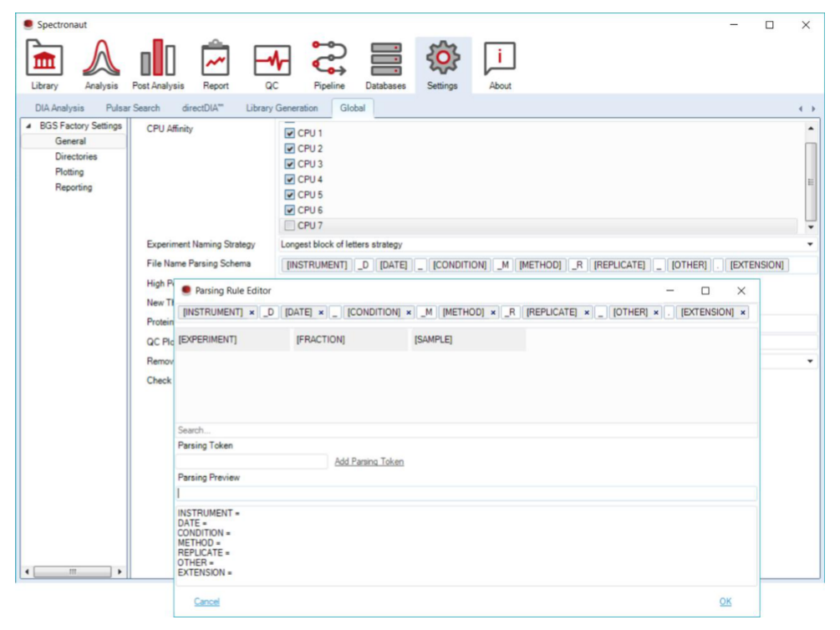Switch to the Library Generation tab
This screenshot has height=630, width=840.
pyautogui.click(x=282, y=109)
